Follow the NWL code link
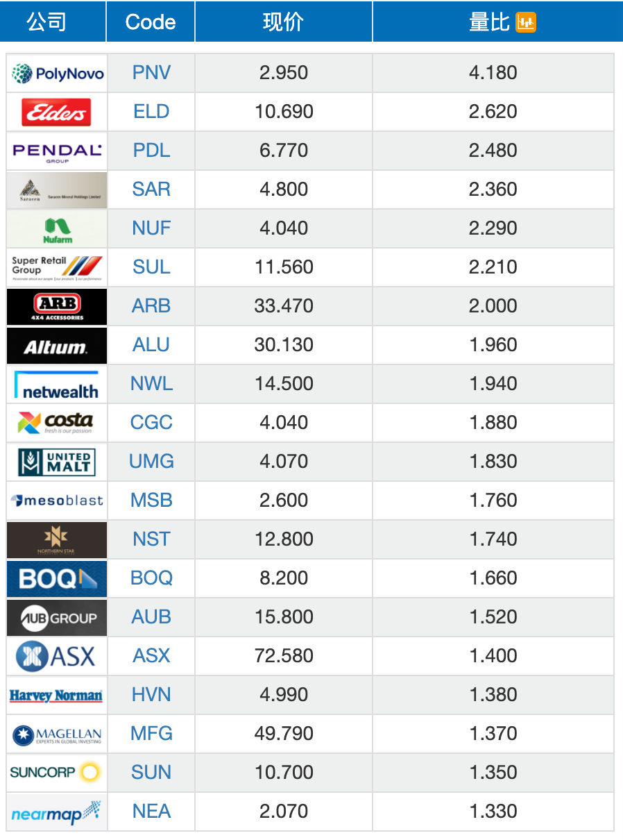623x840 pixels. [x=151, y=384]
